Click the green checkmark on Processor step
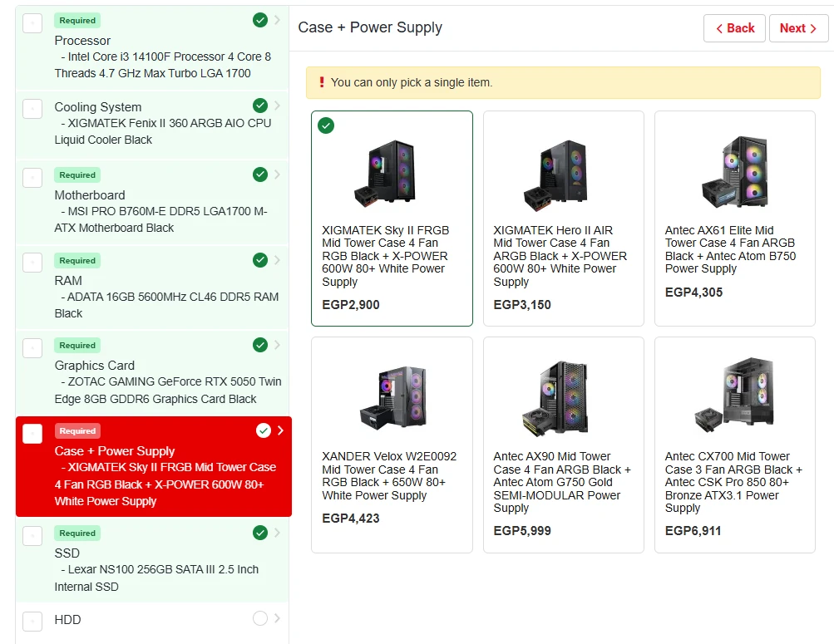 click(x=260, y=19)
